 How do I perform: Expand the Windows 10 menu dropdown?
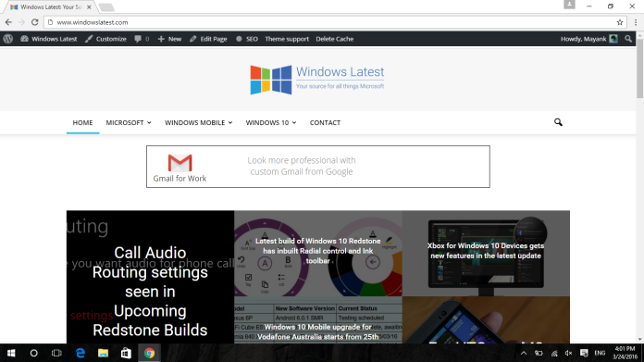271,122
